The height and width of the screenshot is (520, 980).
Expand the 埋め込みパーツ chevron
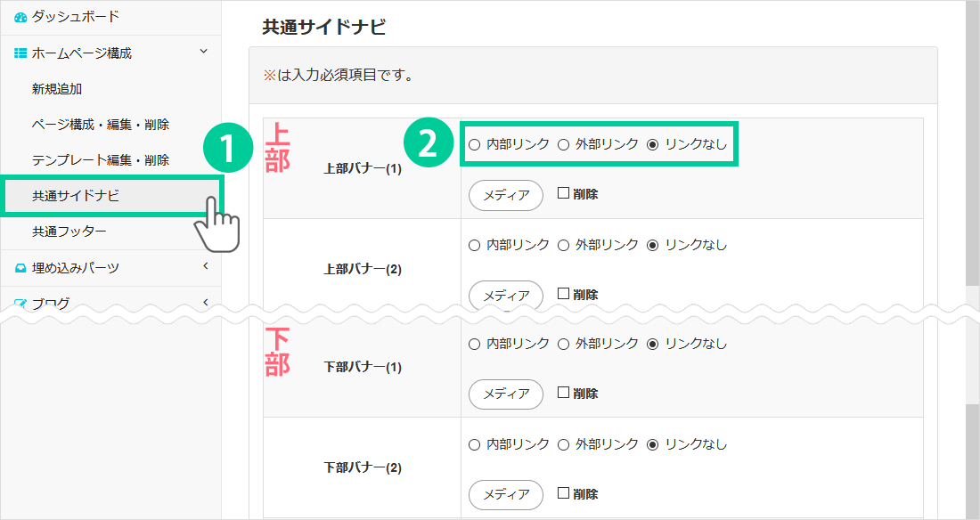(x=204, y=267)
